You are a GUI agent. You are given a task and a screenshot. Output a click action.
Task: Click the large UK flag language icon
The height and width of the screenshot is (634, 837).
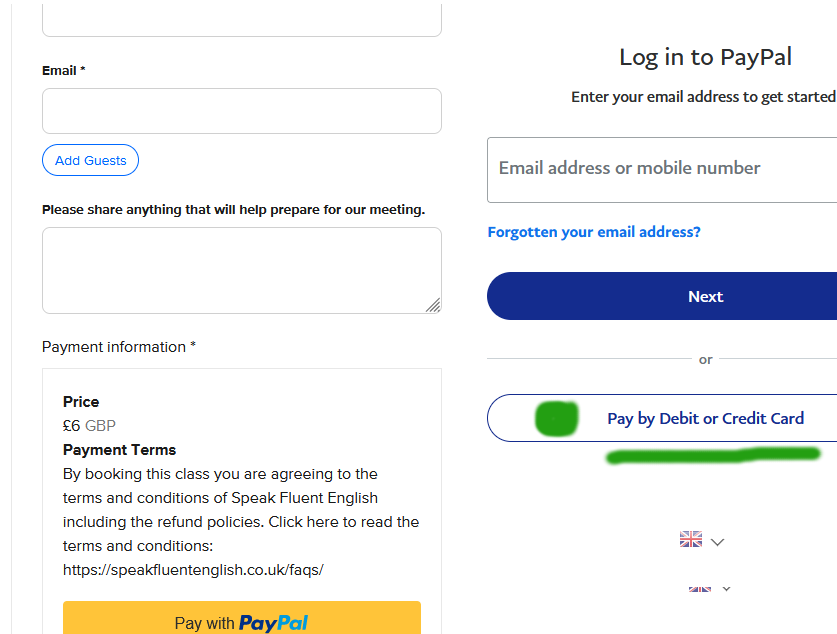click(x=691, y=540)
